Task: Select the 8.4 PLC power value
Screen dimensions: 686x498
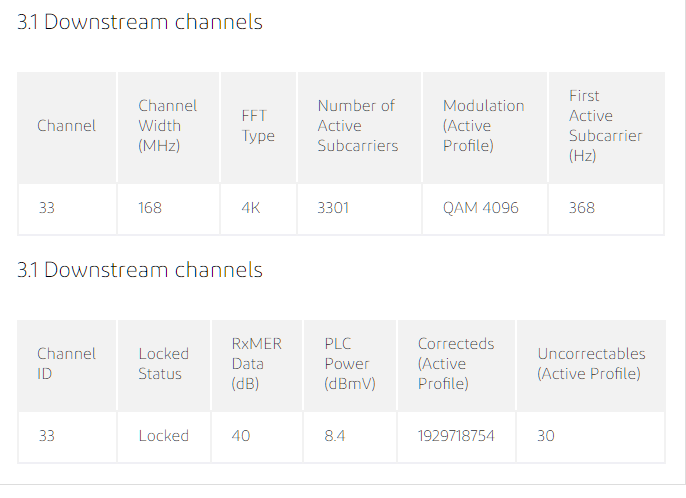Action: point(335,436)
